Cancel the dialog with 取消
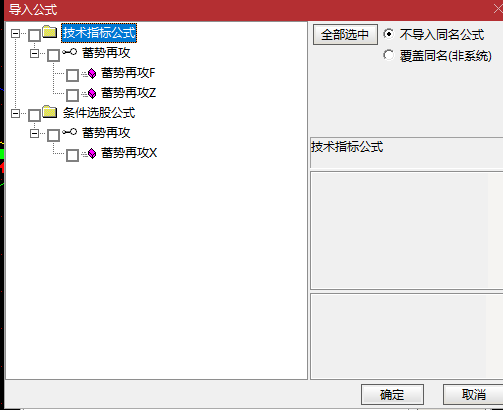The image size is (503, 410). click(474, 394)
